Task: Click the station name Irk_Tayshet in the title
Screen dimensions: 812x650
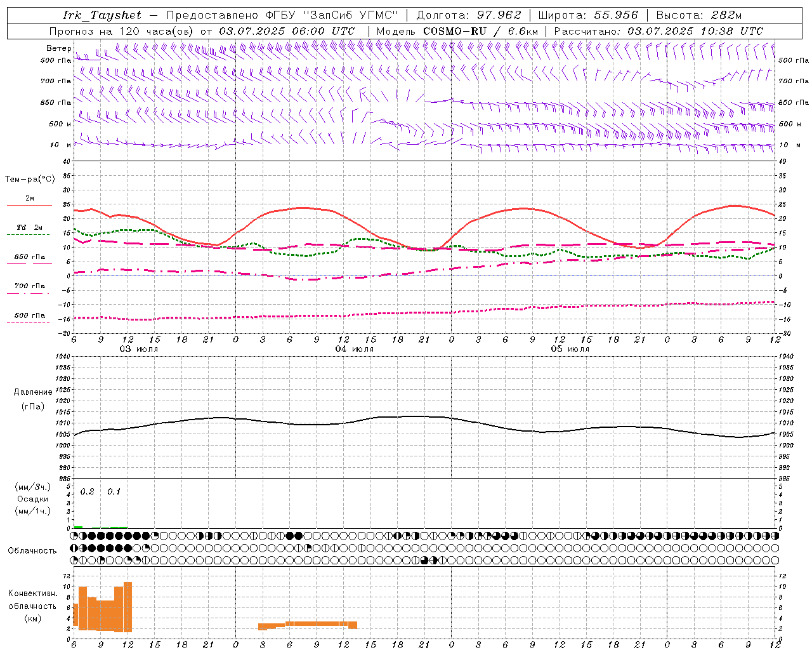Action: [x=102, y=15]
